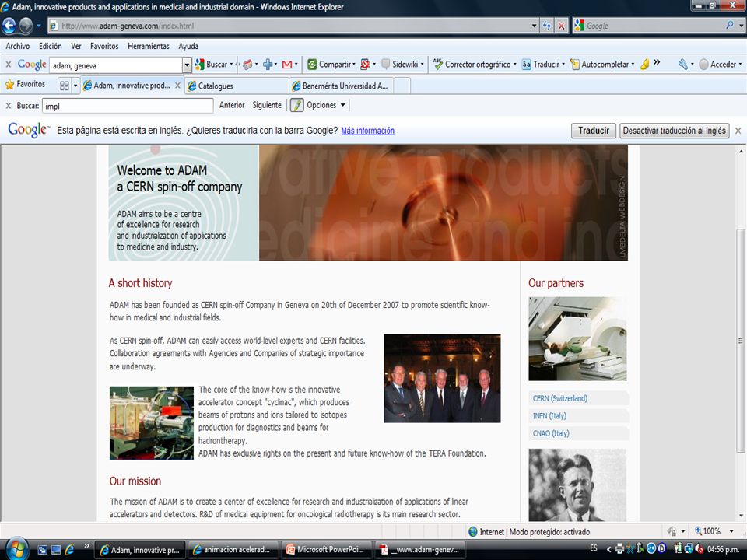The image size is (747, 560).
Task: Click Anterior in the find bar
Action: (232, 105)
